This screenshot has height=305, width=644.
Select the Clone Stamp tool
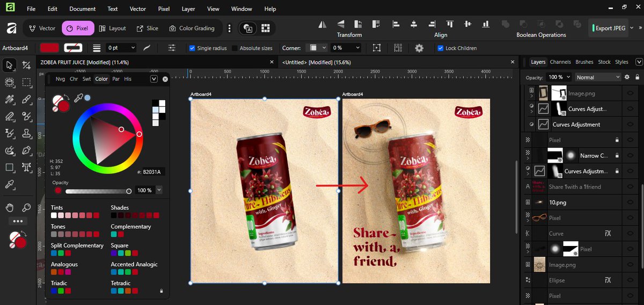(26, 133)
